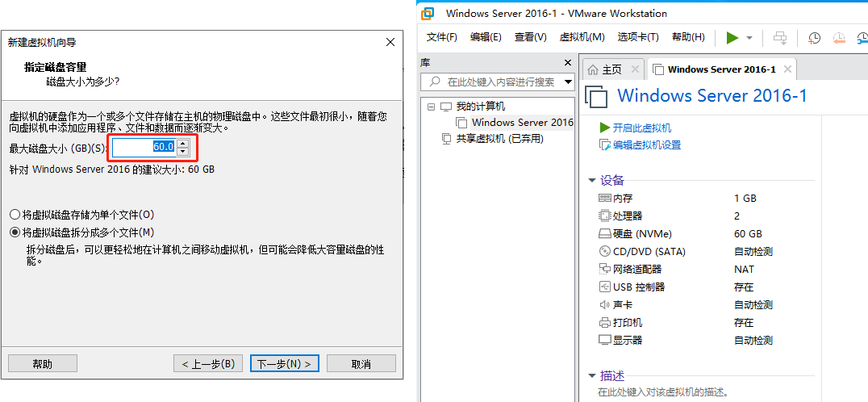Click the 硬盘 (NVMe) disk icon

pos(604,233)
